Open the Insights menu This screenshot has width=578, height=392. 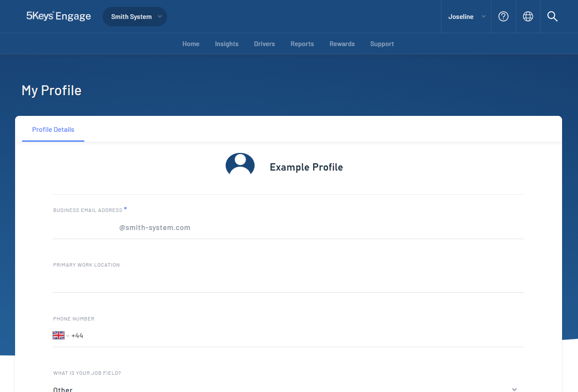tap(227, 44)
